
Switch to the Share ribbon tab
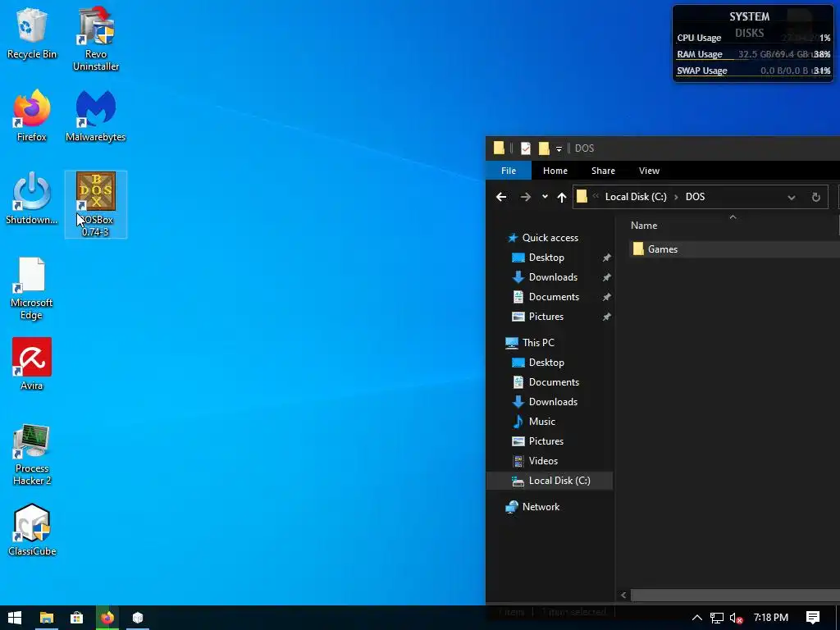tap(603, 171)
